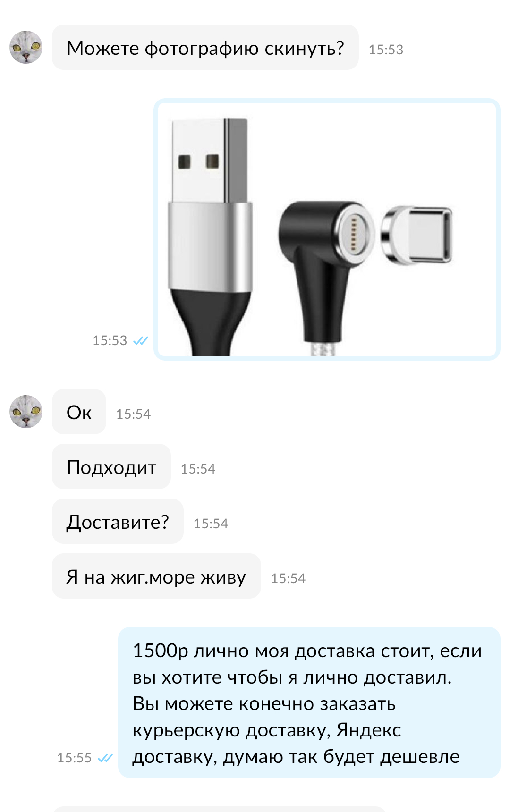The width and height of the screenshot is (510, 812).
Task: Tap the 15:54 timestamp after "Я на жиг.море живу"
Action: [x=288, y=578]
